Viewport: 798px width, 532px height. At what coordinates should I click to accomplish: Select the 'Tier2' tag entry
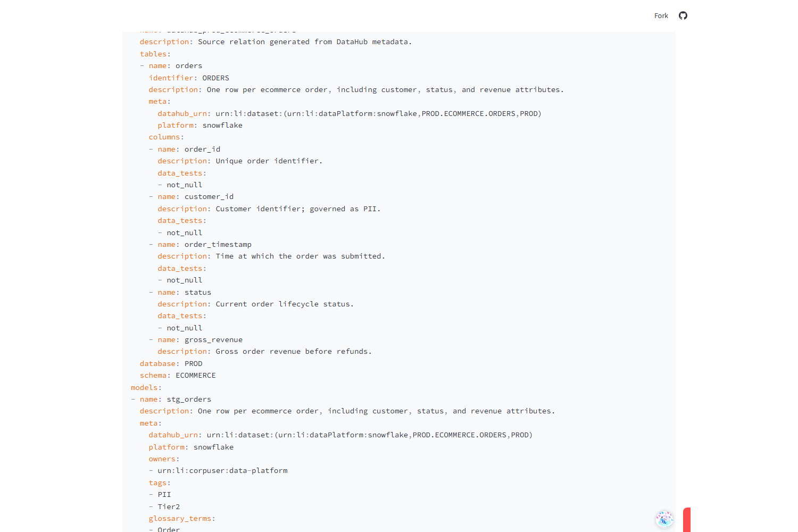[x=169, y=507]
